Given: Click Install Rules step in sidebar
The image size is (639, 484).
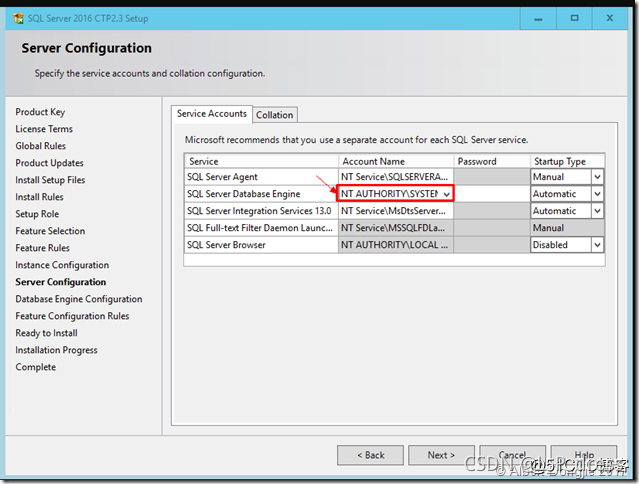Looking at the screenshot, I should (39, 197).
